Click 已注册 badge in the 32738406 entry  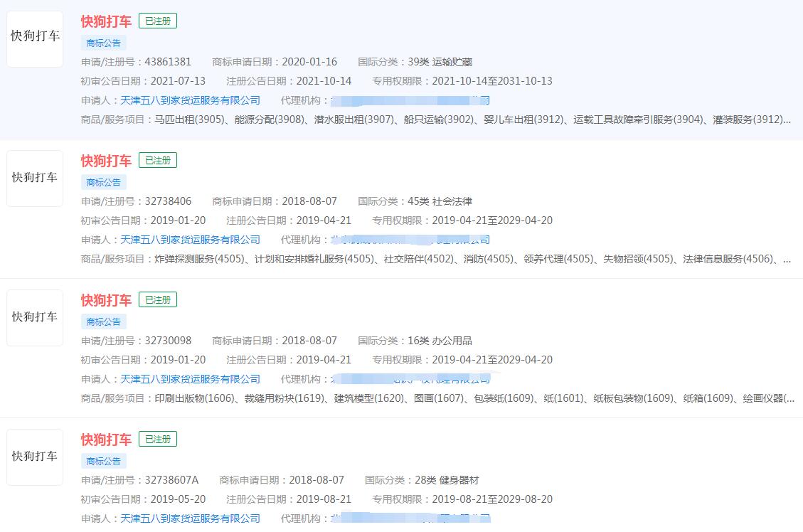[158, 160]
